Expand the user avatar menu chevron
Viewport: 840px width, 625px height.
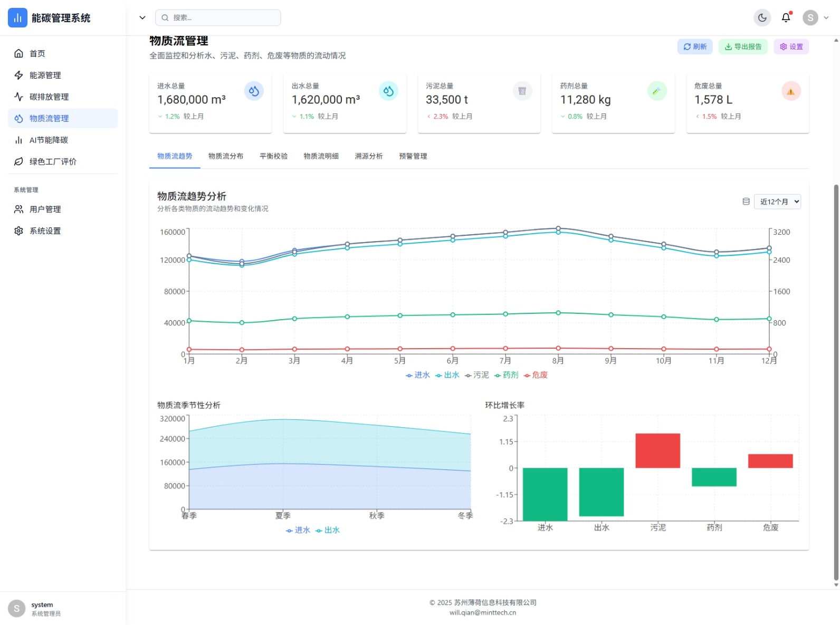click(826, 17)
